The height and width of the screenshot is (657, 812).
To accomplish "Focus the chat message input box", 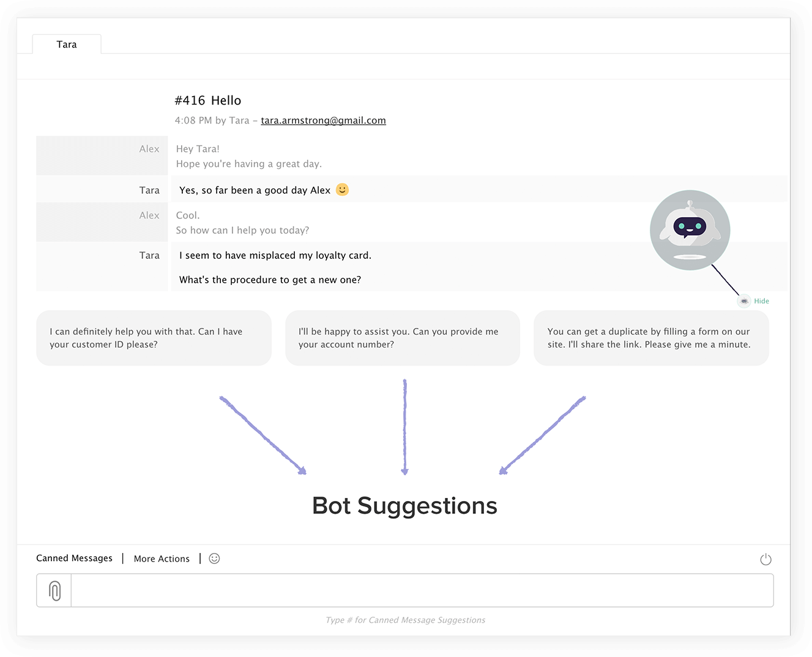I will [422, 590].
